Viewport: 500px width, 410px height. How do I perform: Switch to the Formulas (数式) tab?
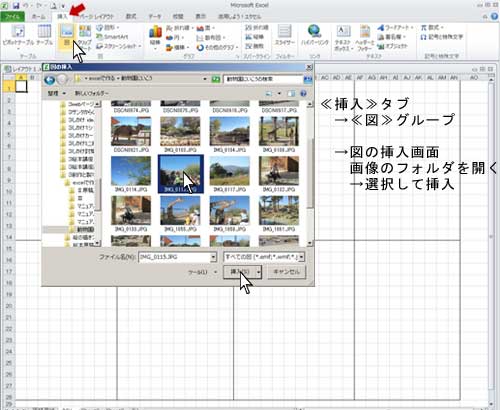[x=131, y=16]
